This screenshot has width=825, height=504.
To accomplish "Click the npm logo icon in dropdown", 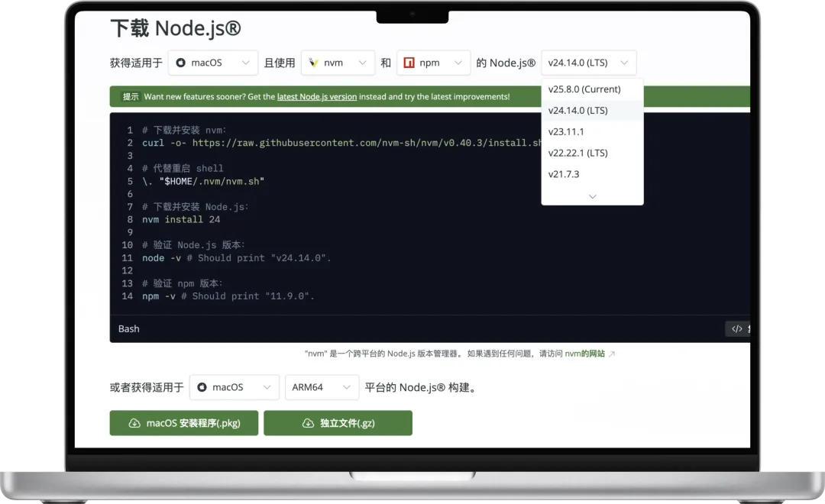I will pyautogui.click(x=409, y=63).
